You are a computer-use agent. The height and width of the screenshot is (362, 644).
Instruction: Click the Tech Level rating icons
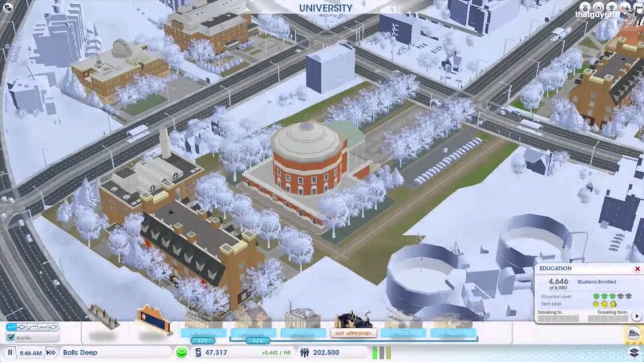click(x=604, y=304)
